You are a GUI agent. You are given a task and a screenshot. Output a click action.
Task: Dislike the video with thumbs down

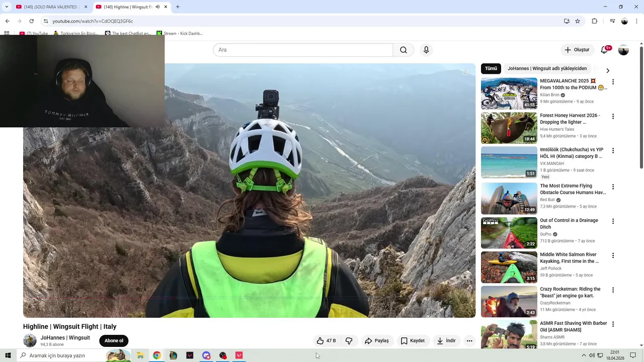point(349,341)
